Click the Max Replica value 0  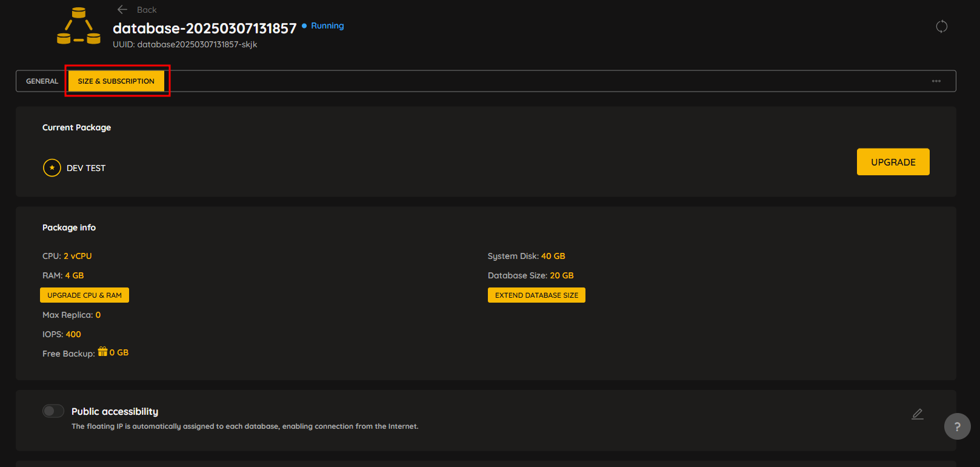pos(98,315)
